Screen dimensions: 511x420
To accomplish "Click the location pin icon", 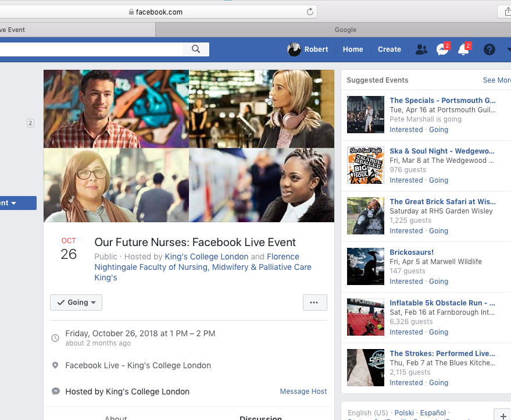I will 55,365.
